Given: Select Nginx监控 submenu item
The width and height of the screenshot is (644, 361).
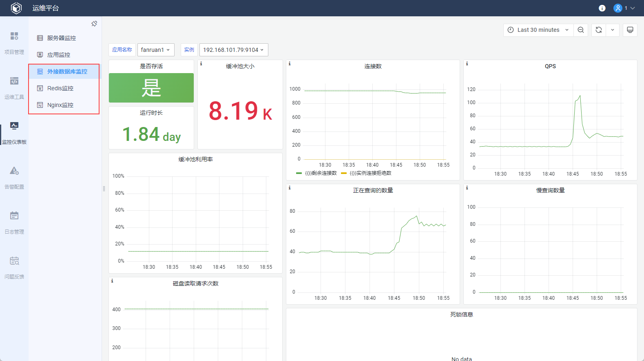Looking at the screenshot, I should (64, 105).
